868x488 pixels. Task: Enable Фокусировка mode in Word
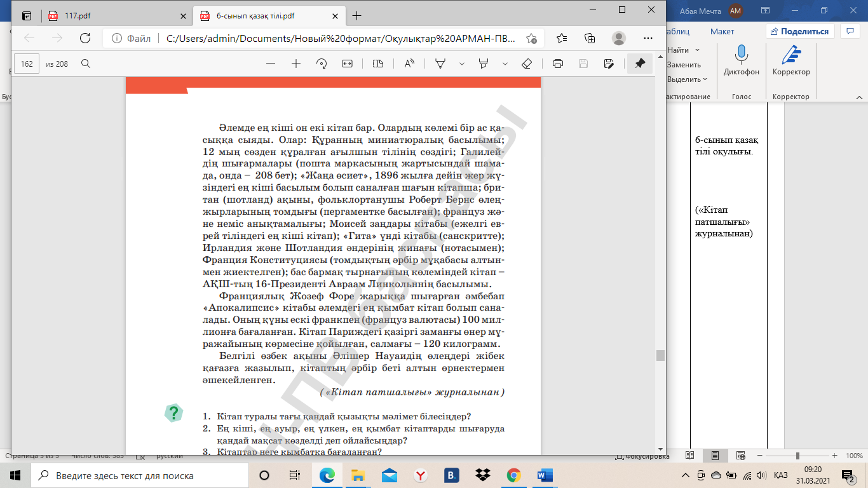pyautogui.click(x=642, y=456)
